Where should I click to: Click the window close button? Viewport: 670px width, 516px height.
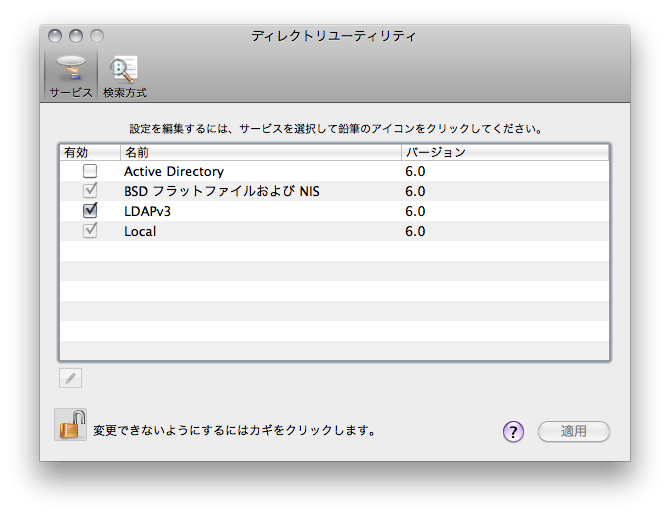tap(55, 36)
